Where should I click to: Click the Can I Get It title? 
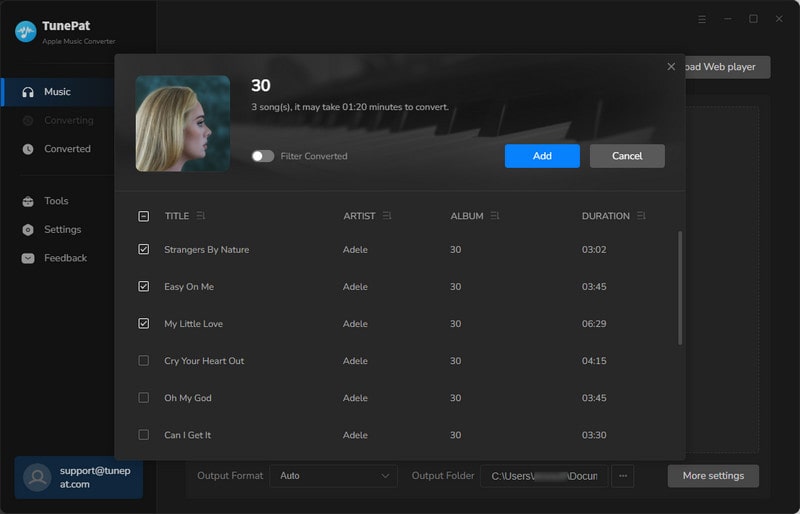coord(187,435)
